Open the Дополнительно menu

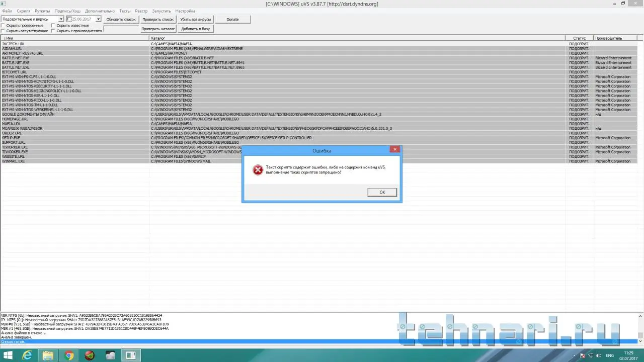coord(100,11)
